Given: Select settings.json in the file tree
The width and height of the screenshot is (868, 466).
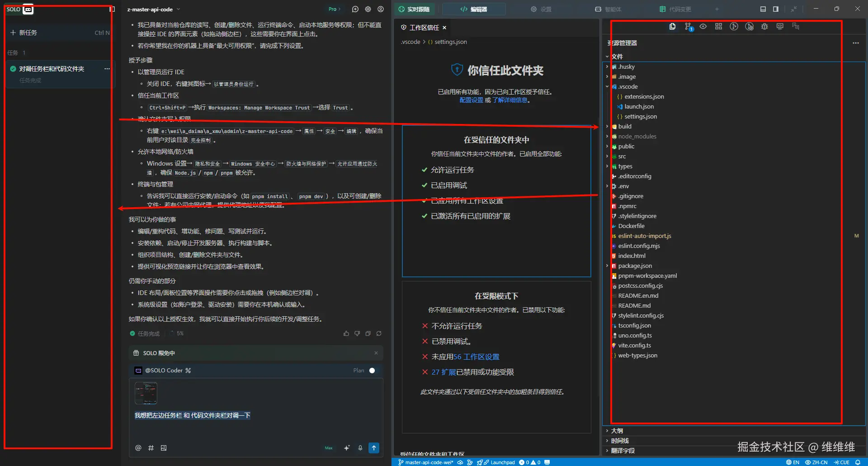Looking at the screenshot, I should pos(640,116).
